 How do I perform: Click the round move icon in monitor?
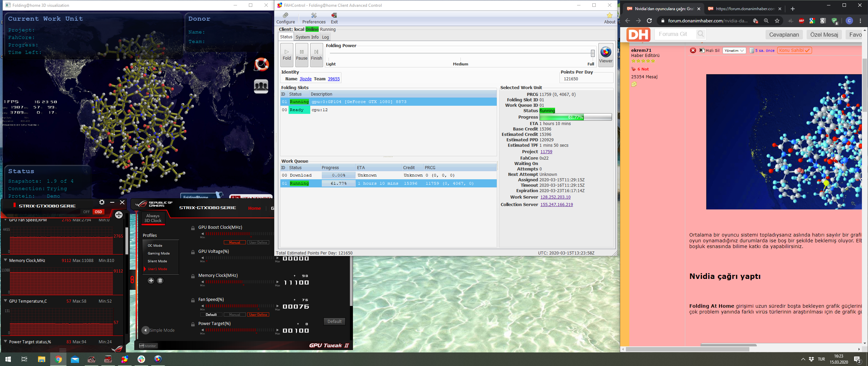coord(119,215)
